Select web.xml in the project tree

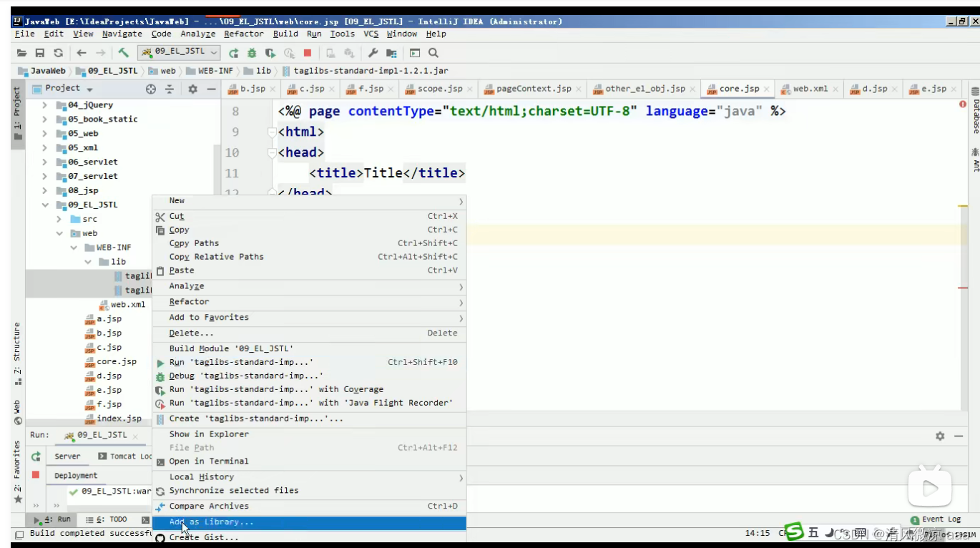(x=122, y=305)
